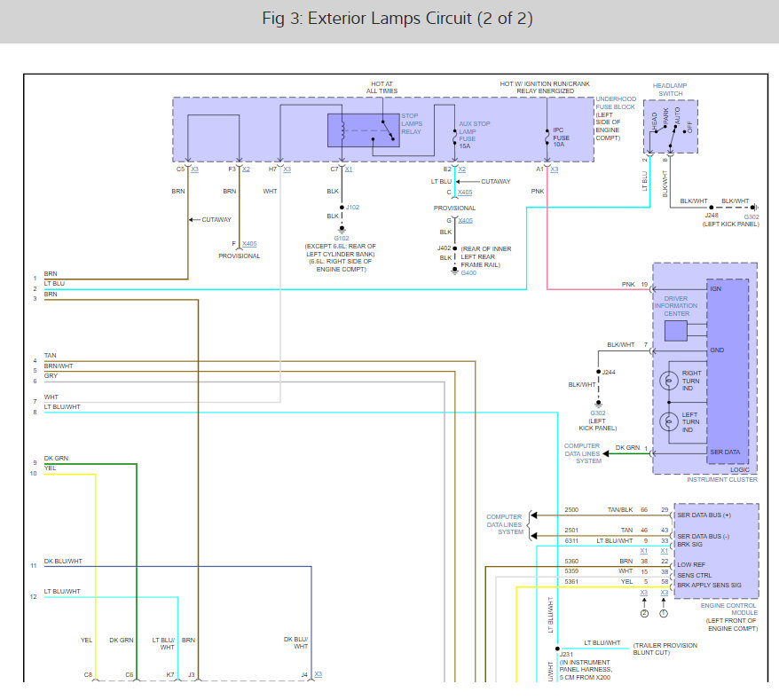Click the ground symbol above G400

pos(454,271)
